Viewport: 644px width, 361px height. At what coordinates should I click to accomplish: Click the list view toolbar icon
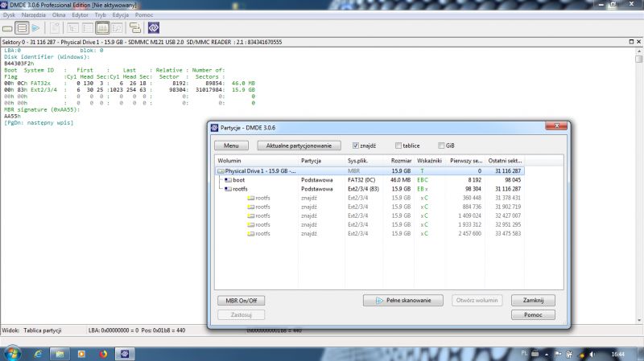(x=88, y=28)
